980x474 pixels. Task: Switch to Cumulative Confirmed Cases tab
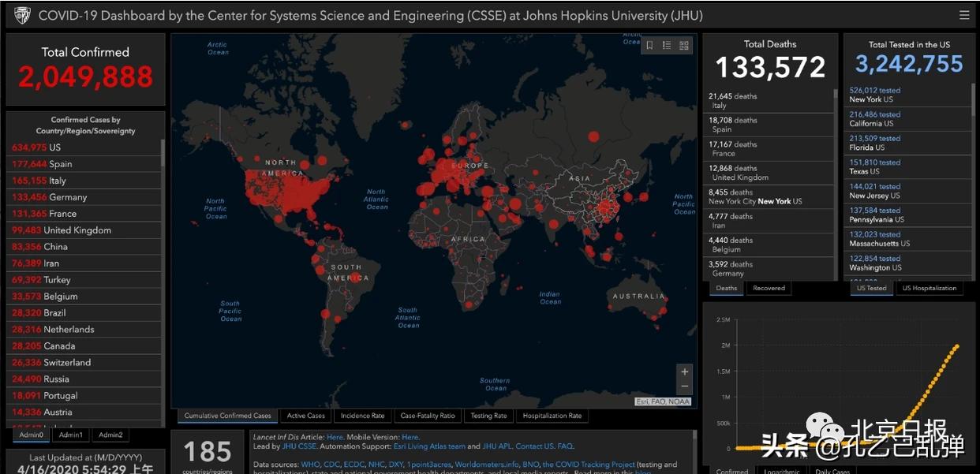228,416
